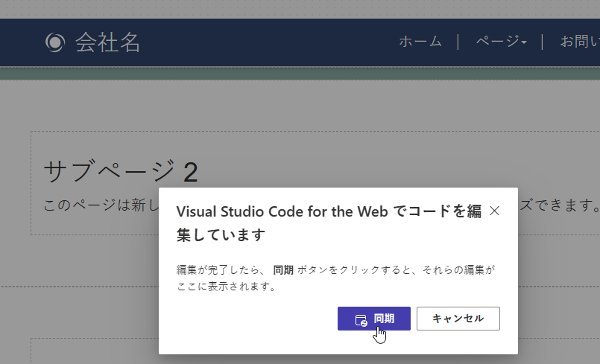This screenshot has width=600, height=364.
Task: Expand the ページ dropdown menu
Action: (x=502, y=41)
